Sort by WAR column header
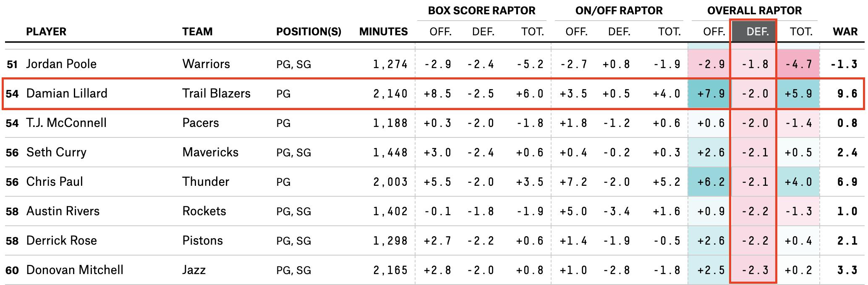Viewport: 868px width, 285px height. 845,32
